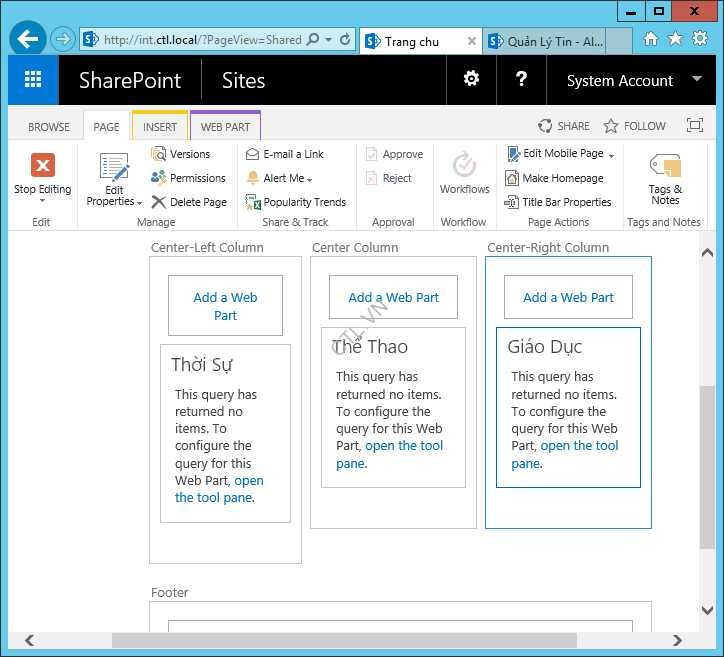This screenshot has height=657, width=724.
Task: Click the browser address bar
Action: (x=200, y=40)
